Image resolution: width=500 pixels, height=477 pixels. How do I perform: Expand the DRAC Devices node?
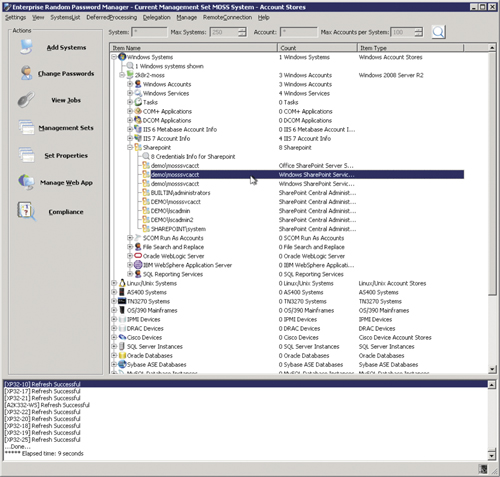[x=114, y=328]
